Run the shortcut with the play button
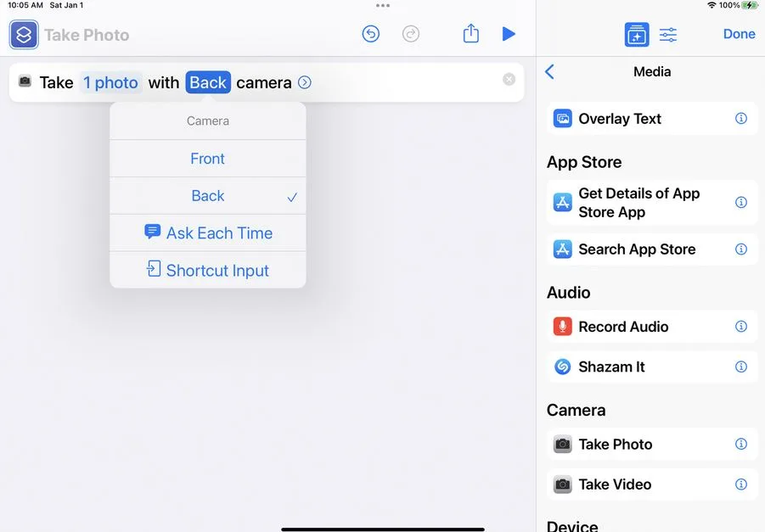This screenshot has width=765, height=532. pyautogui.click(x=509, y=34)
